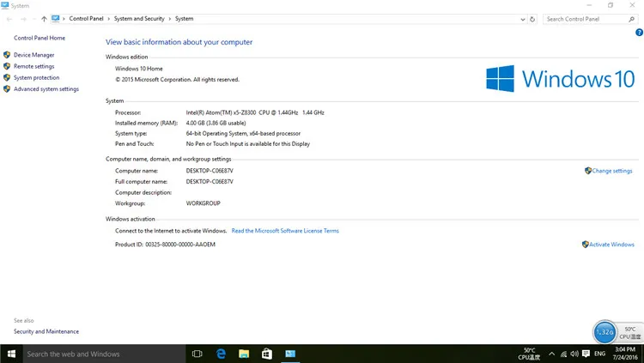Click the blue 1.32G floating widget
Viewport: 644px width, 363px height.
605,332
